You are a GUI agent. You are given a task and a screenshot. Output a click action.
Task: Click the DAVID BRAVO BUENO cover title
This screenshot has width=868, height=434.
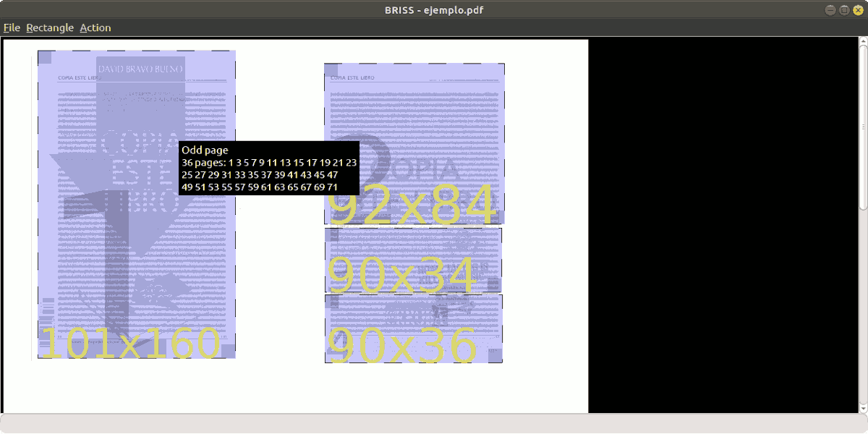(140, 70)
